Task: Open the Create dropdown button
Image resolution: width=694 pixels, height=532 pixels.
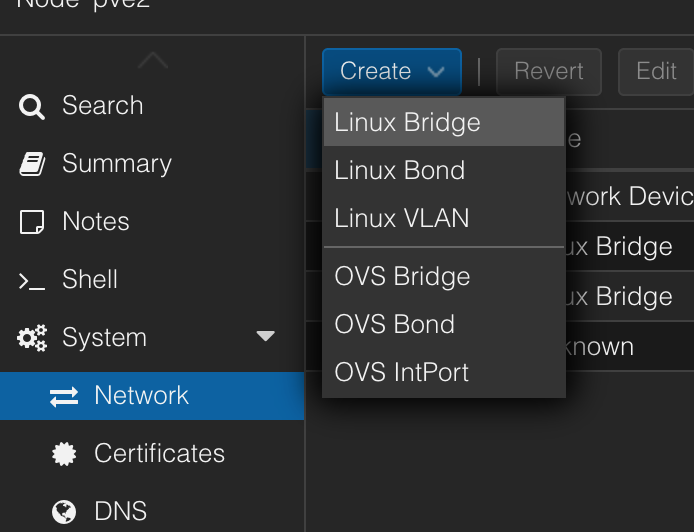Action: pos(391,71)
